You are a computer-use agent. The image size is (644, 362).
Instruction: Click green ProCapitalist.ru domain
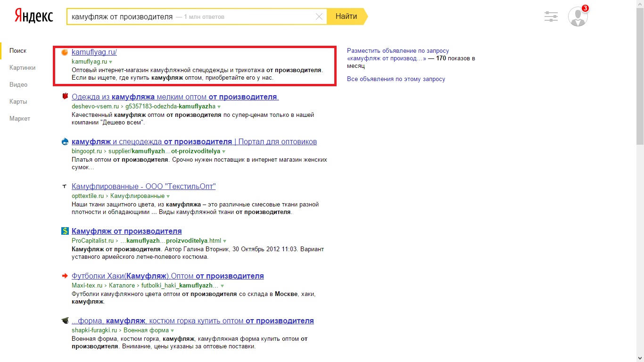click(x=93, y=240)
